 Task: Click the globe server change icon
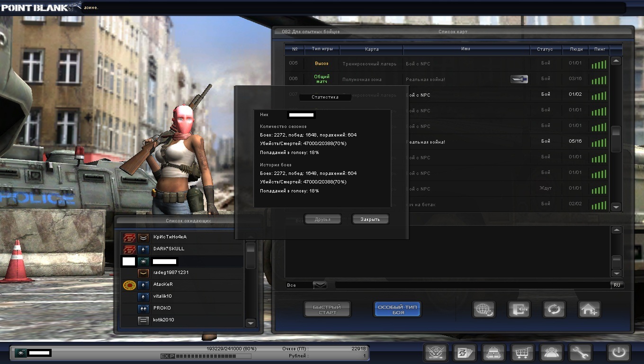pos(484,309)
